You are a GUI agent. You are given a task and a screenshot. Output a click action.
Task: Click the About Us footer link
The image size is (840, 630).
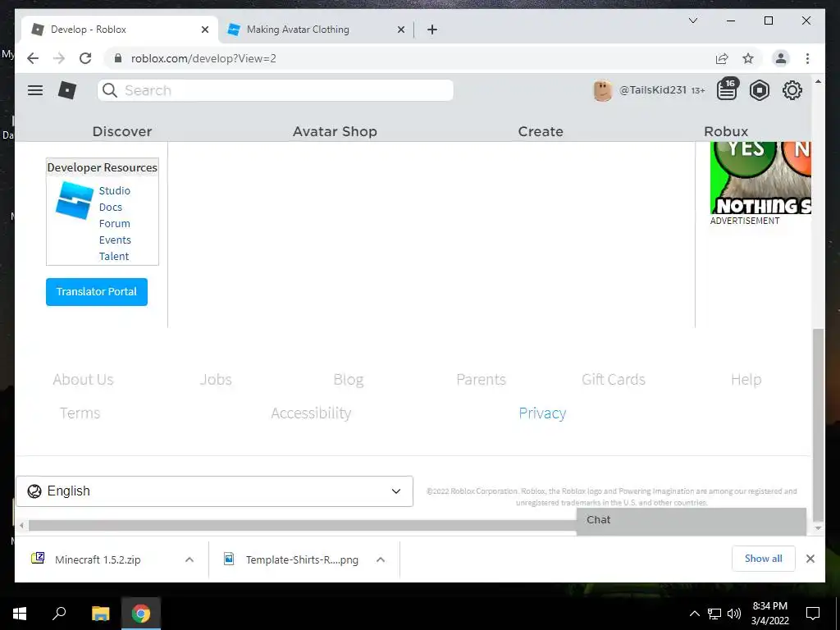click(83, 379)
